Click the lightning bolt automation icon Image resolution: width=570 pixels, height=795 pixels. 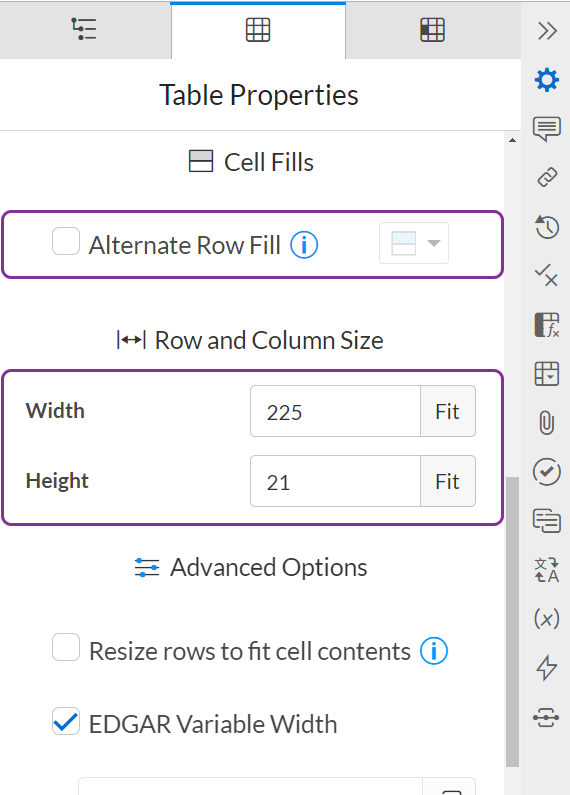pos(547,667)
